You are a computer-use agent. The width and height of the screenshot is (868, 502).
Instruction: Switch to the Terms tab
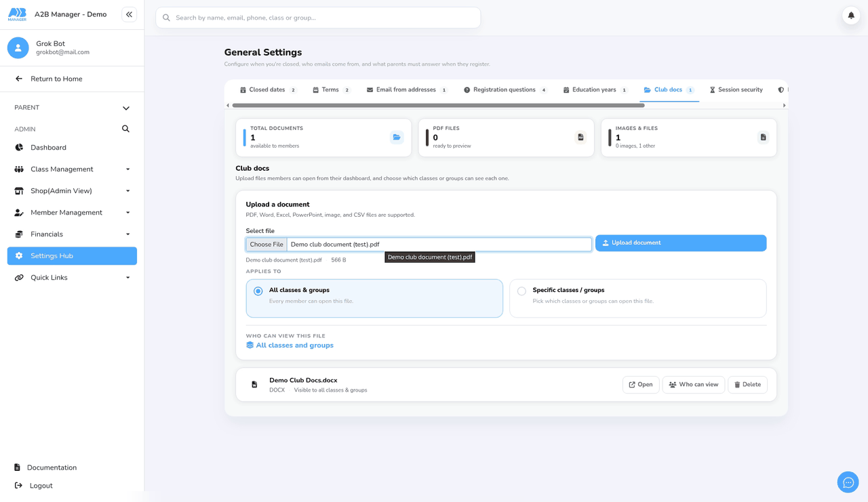point(332,90)
